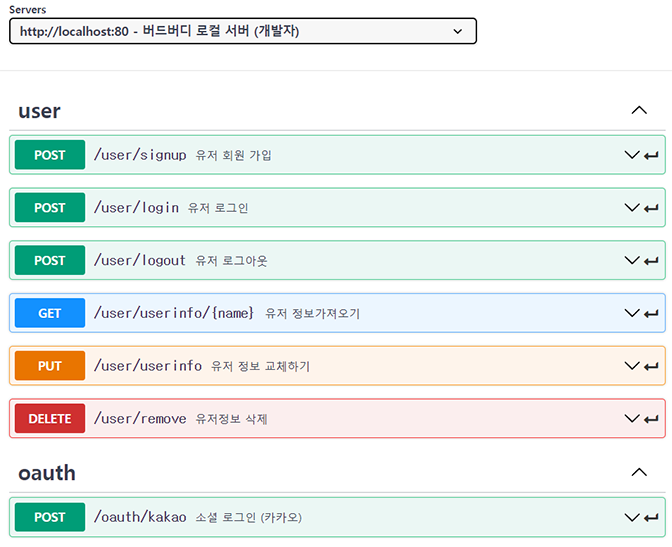Click the GET badge for /user/userinfo/{name}

[50, 313]
